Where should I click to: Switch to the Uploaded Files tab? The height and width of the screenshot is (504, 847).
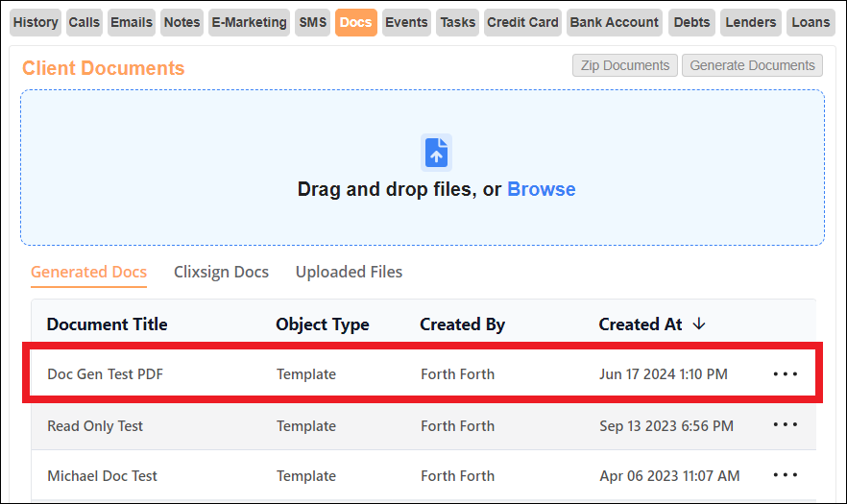(349, 272)
